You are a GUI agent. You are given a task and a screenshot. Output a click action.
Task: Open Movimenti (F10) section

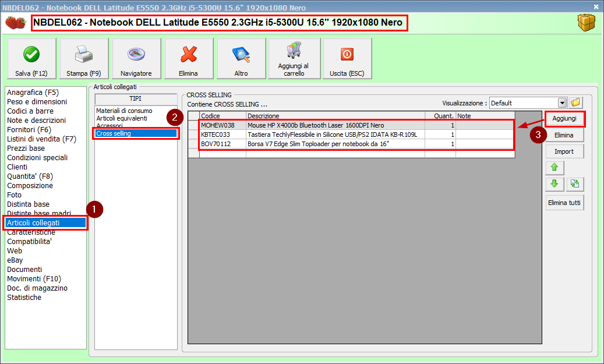(34, 279)
